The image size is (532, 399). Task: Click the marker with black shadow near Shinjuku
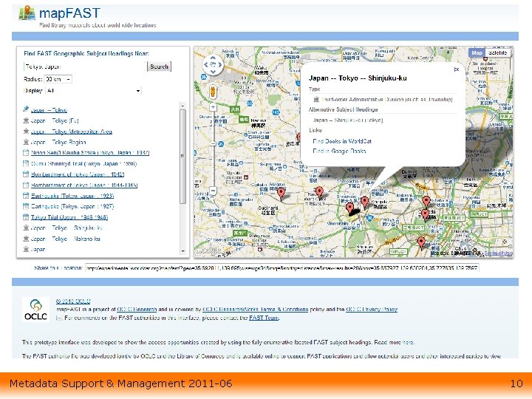(349, 208)
